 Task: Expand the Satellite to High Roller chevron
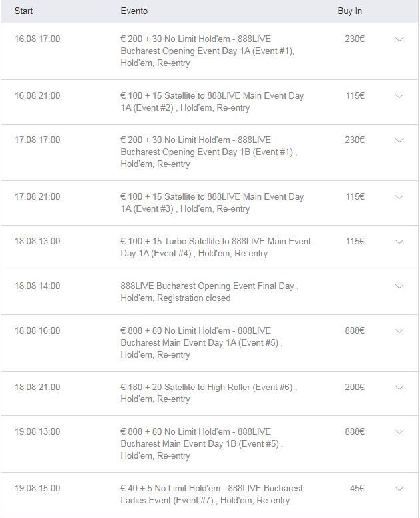(399, 388)
